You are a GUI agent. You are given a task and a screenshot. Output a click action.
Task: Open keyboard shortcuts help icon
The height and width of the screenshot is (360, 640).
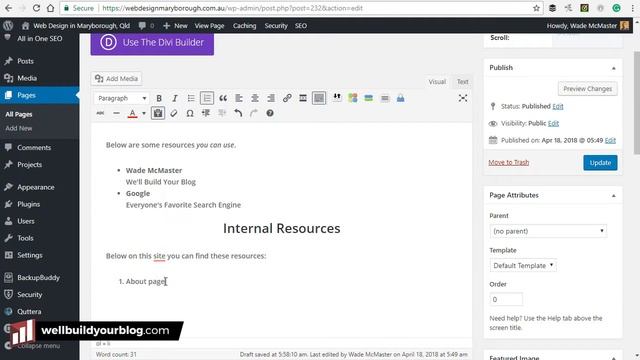(270, 113)
